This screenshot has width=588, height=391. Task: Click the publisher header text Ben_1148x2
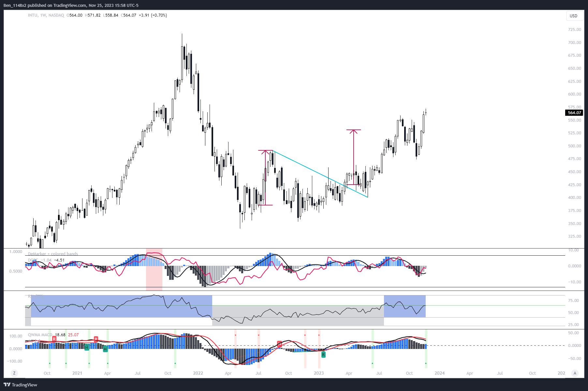point(15,5)
